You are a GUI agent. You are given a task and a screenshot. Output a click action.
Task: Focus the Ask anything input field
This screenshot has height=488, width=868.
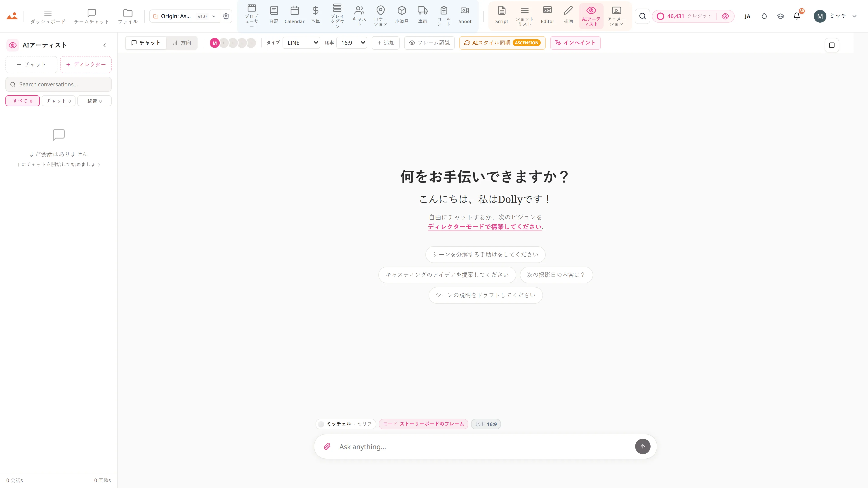(485, 447)
